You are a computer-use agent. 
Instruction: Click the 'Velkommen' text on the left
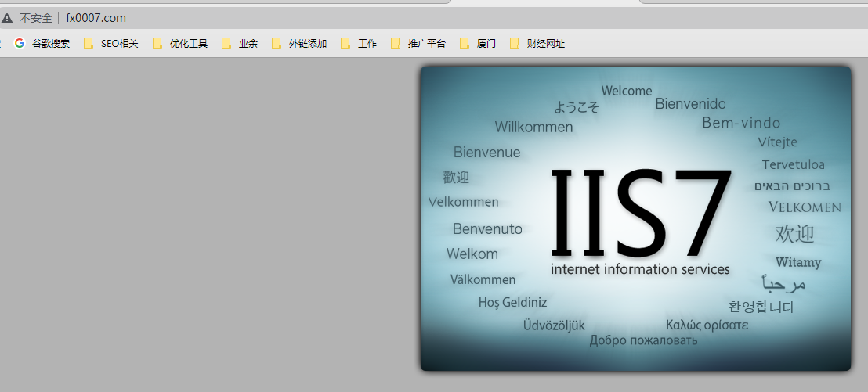[463, 202]
